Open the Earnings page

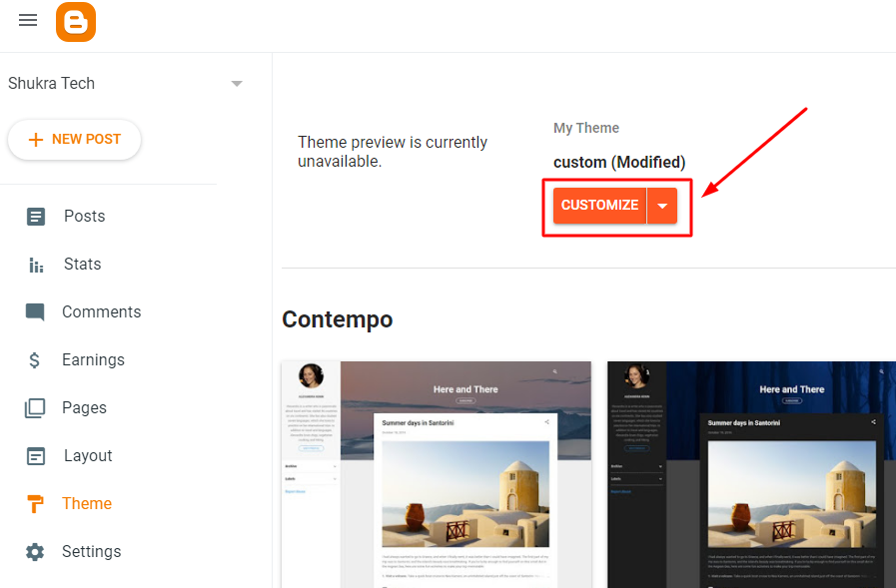[93, 360]
